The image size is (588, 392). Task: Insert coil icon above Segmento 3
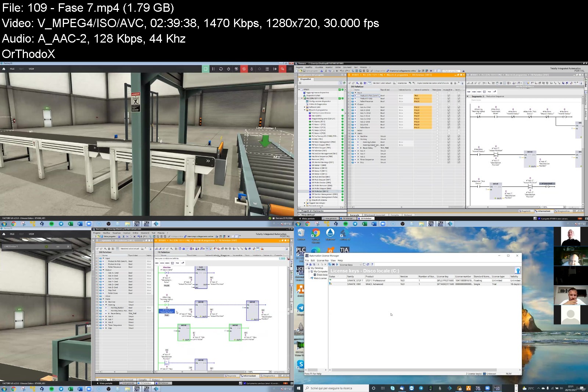pyautogui.click(x=479, y=91)
